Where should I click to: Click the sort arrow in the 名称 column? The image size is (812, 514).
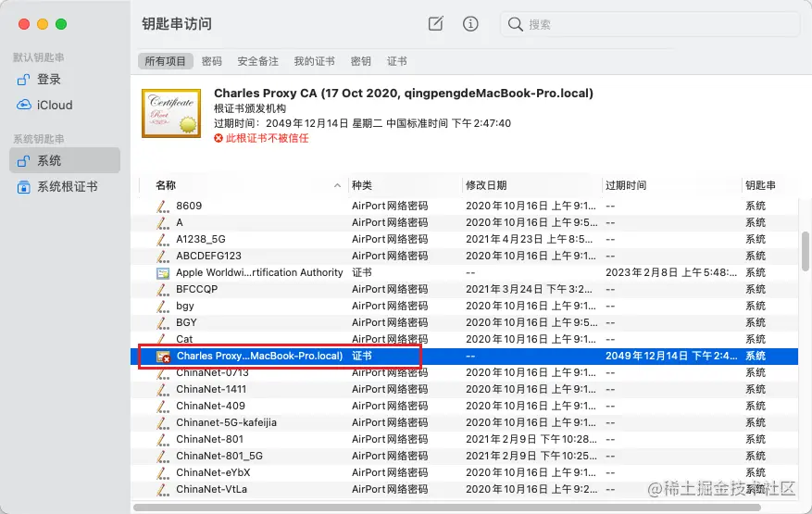point(337,185)
